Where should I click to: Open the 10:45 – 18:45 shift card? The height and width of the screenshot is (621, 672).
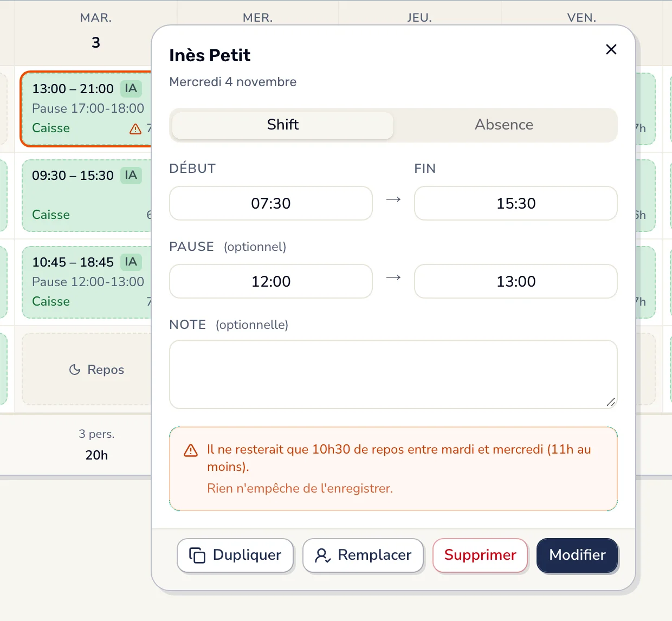[87, 282]
